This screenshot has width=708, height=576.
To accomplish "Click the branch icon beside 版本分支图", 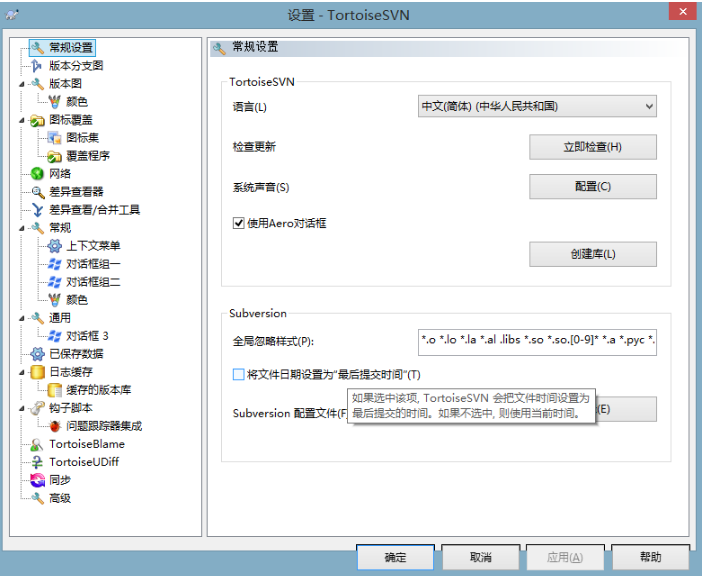I will point(37,66).
